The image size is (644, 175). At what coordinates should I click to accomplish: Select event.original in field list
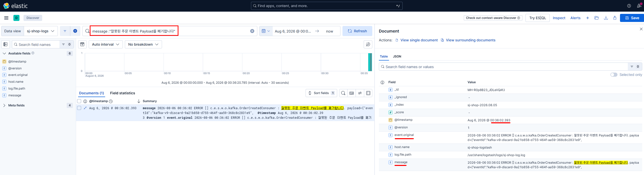18,75
